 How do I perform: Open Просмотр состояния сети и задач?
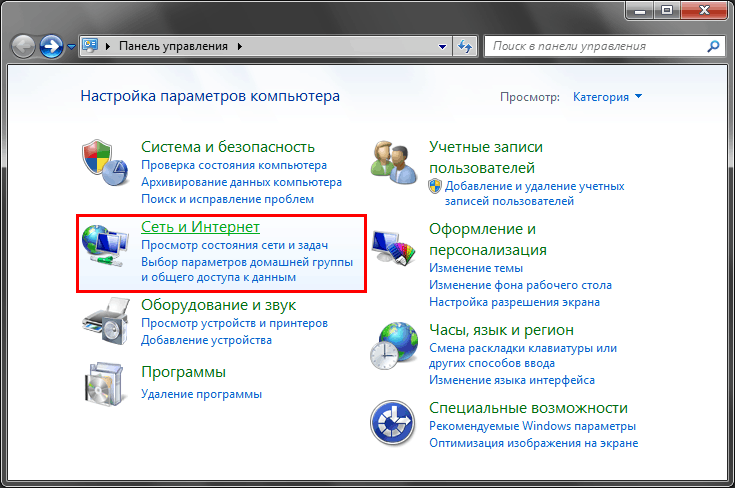coord(234,245)
